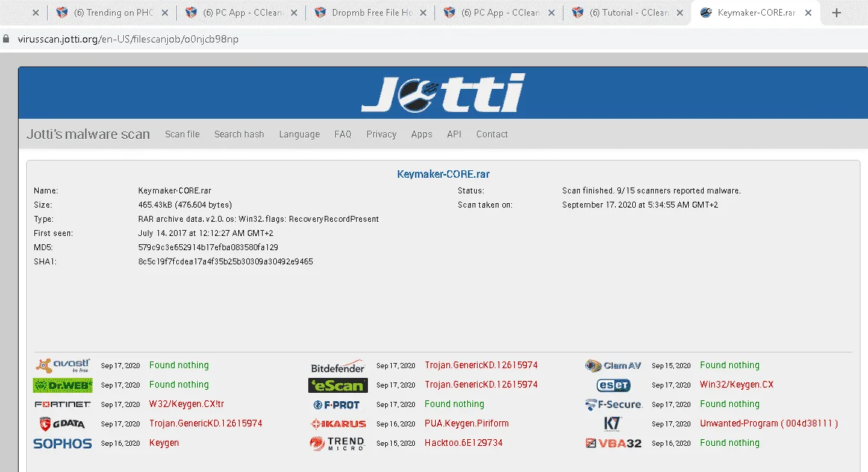The height and width of the screenshot is (472, 868).
Task: Click the K7 scanner logo
Action: [x=612, y=423]
